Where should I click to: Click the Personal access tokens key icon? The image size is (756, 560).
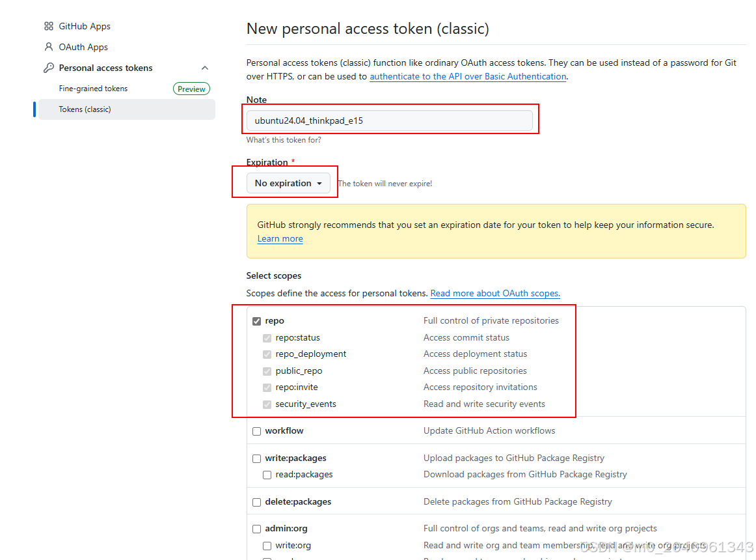[49, 68]
